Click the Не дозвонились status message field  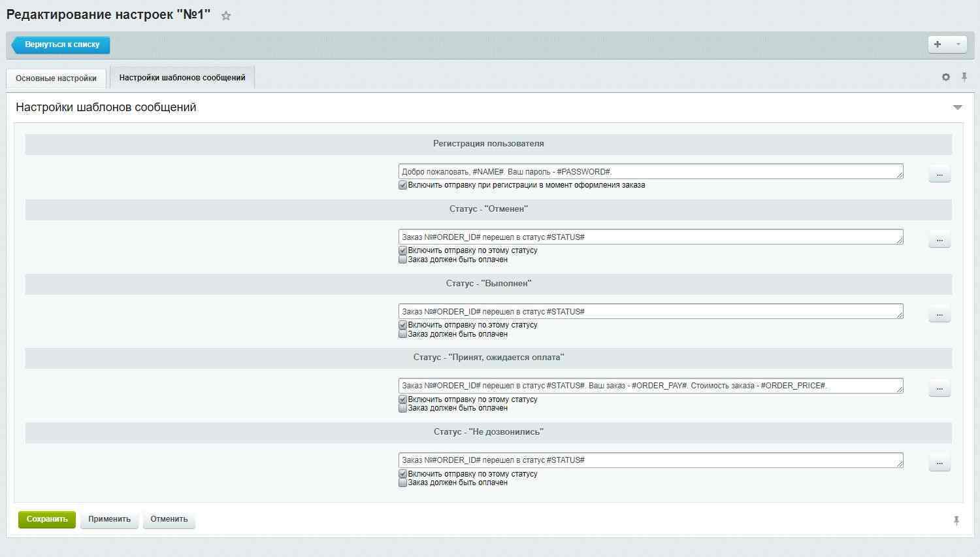[x=651, y=460]
